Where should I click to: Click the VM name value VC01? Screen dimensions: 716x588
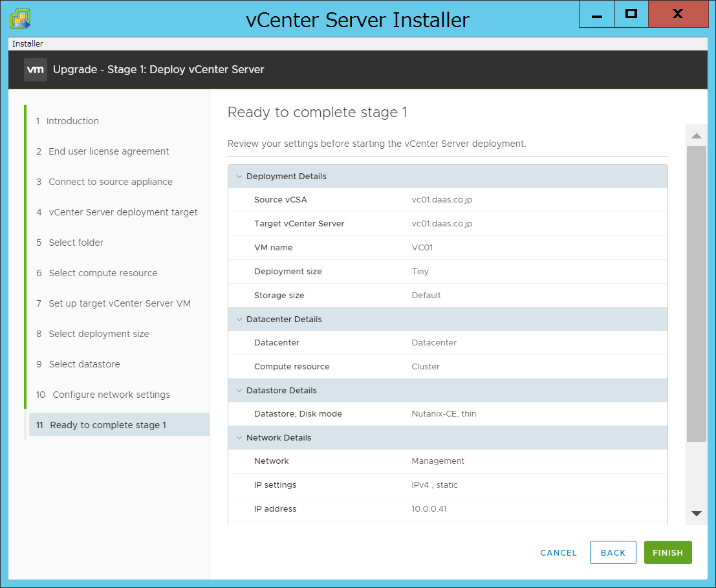click(x=422, y=248)
